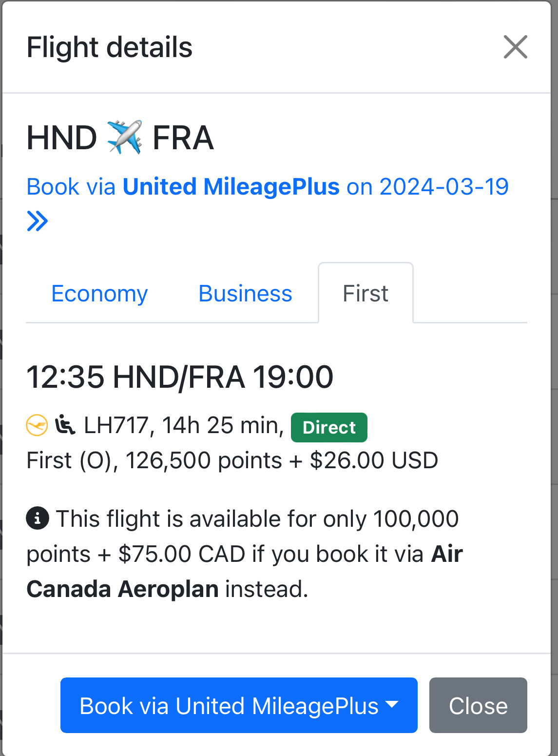Close the Flight details dialog with X

pyautogui.click(x=515, y=47)
